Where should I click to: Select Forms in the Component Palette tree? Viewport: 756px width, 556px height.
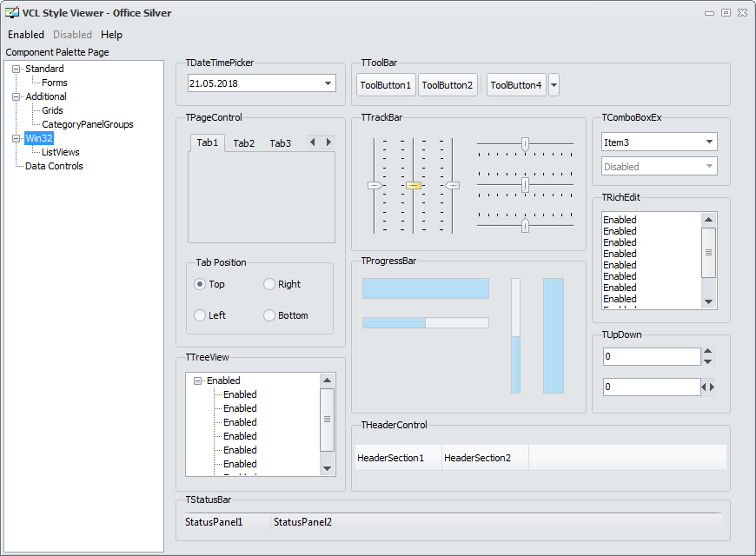point(55,83)
